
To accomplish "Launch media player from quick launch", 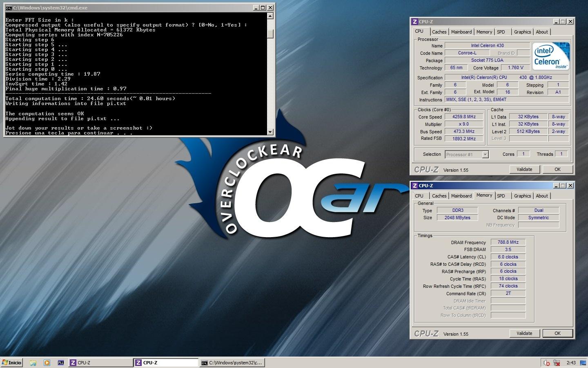I will tap(47, 363).
